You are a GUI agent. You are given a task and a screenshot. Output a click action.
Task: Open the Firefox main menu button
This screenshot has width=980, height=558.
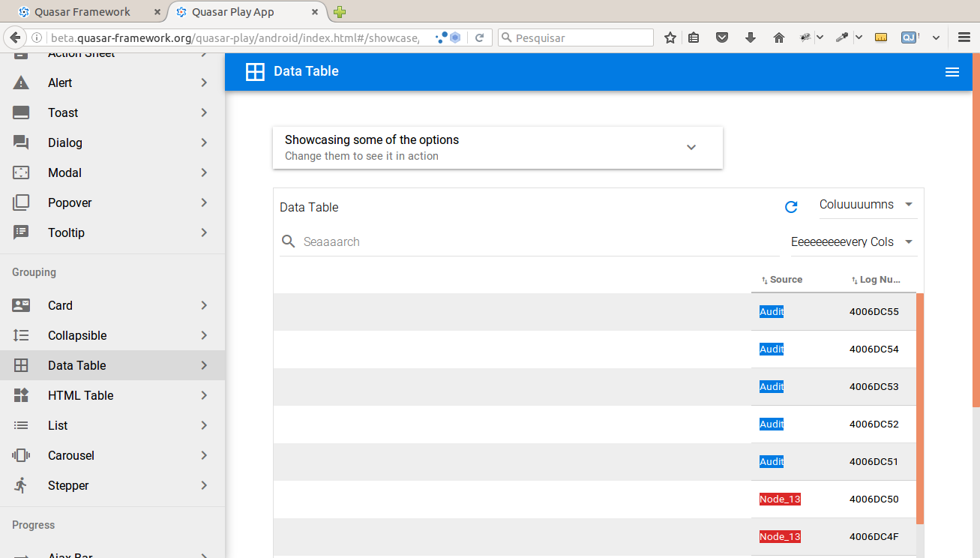(x=964, y=37)
